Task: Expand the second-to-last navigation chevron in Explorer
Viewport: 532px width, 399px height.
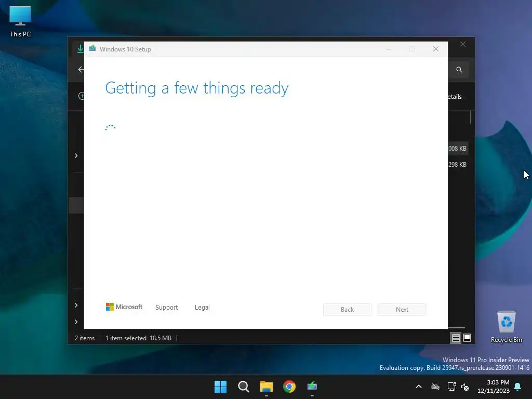Action: click(x=76, y=305)
